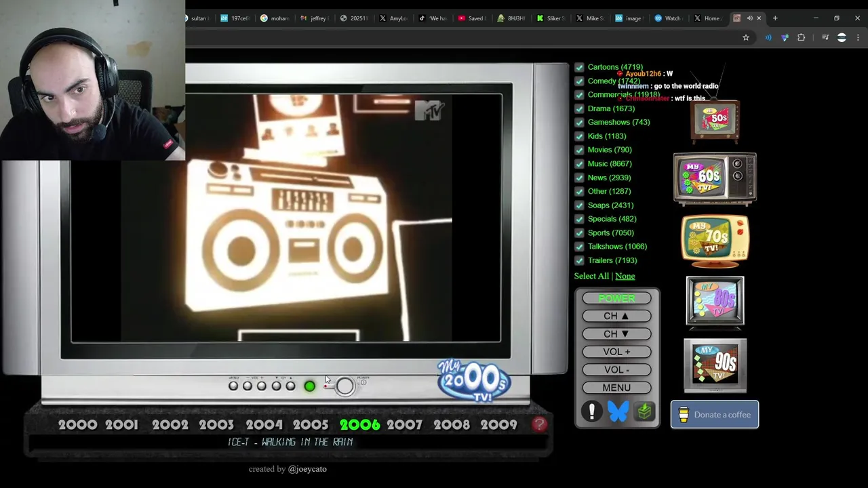The height and width of the screenshot is (488, 868).
Task: Click the Donate a coffee button
Action: pyautogui.click(x=715, y=415)
